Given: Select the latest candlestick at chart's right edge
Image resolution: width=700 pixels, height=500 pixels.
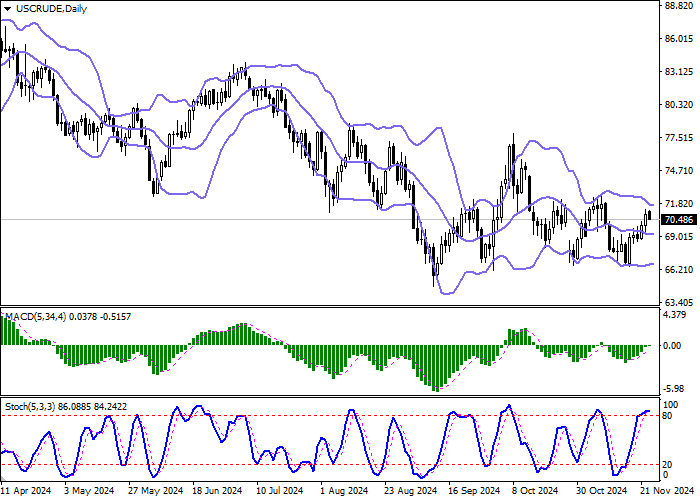Looking at the screenshot, I should pos(650,215).
